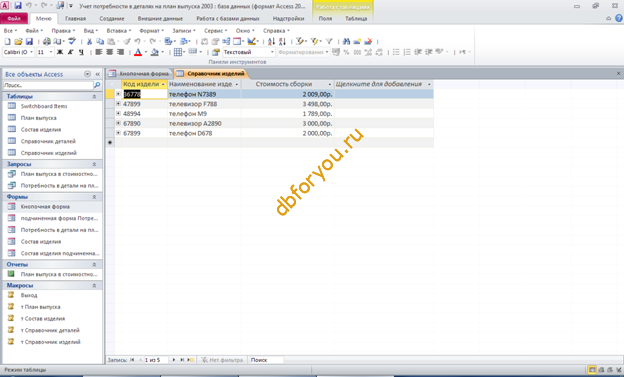Click the Cut scissors icon
The width and height of the screenshot is (624, 377).
click(x=90, y=41)
